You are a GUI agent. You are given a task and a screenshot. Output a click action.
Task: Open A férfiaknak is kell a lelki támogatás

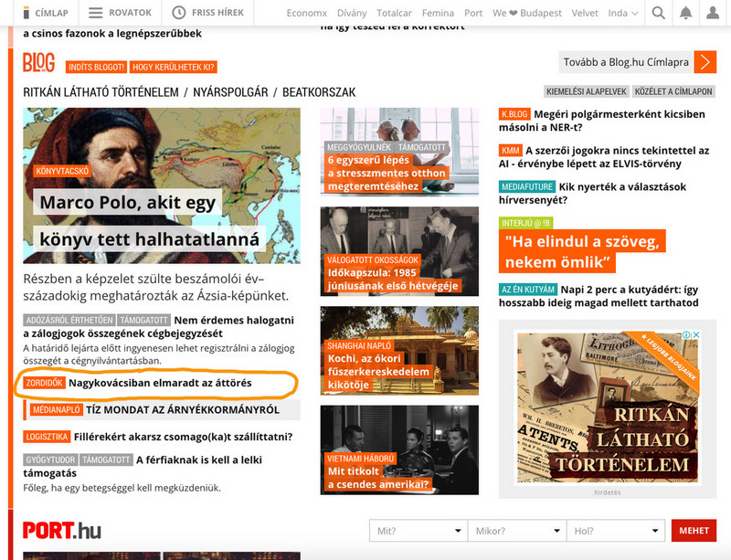(143, 466)
